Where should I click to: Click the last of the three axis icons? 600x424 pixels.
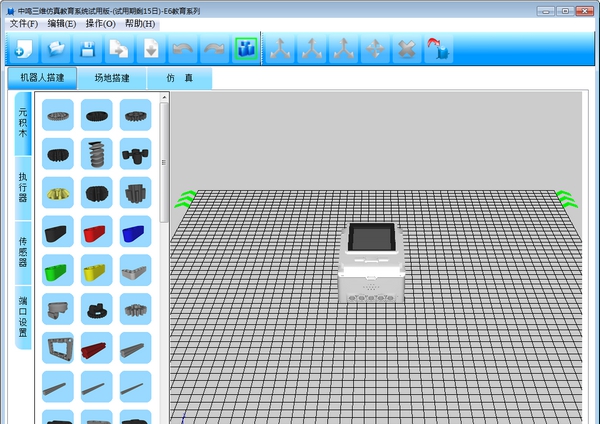344,49
